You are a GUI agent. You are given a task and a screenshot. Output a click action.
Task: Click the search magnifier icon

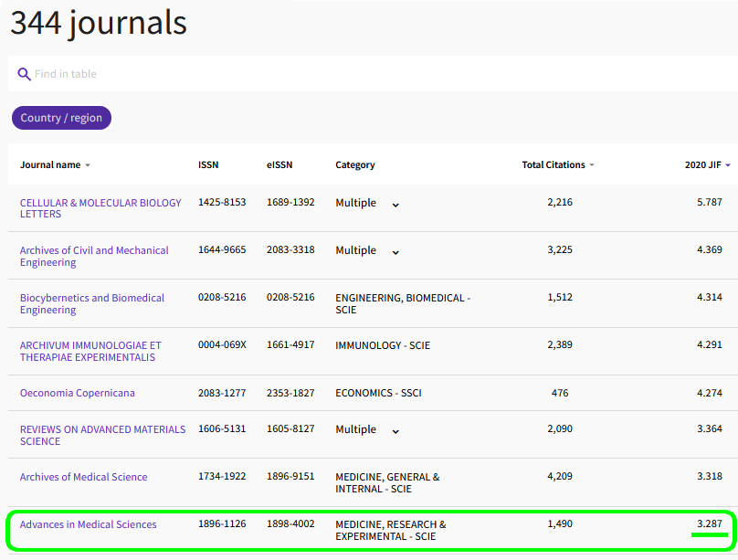[x=24, y=74]
